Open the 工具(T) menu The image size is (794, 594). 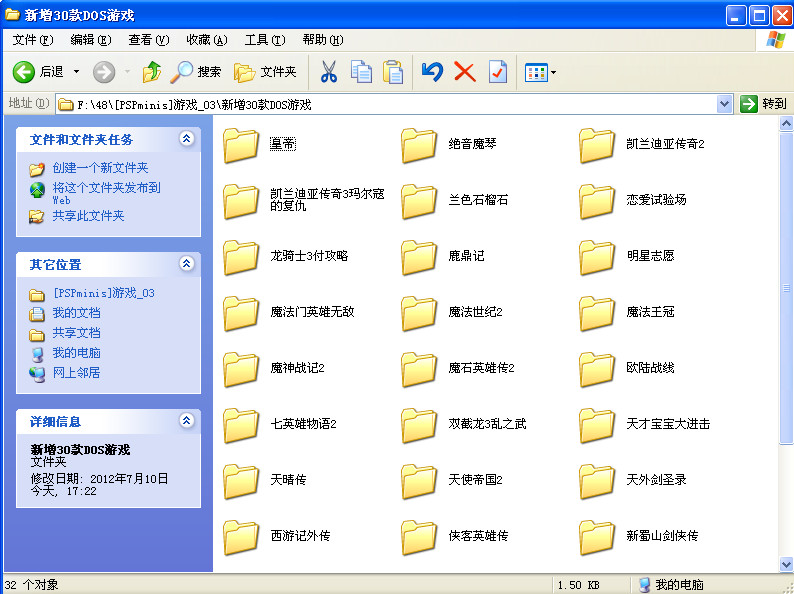click(265, 39)
